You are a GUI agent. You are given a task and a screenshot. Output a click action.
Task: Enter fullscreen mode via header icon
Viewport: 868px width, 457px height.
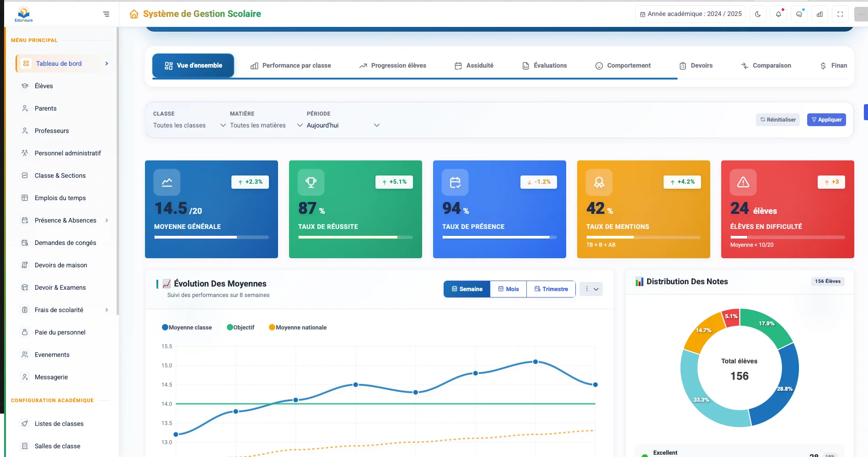tap(840, 14)
